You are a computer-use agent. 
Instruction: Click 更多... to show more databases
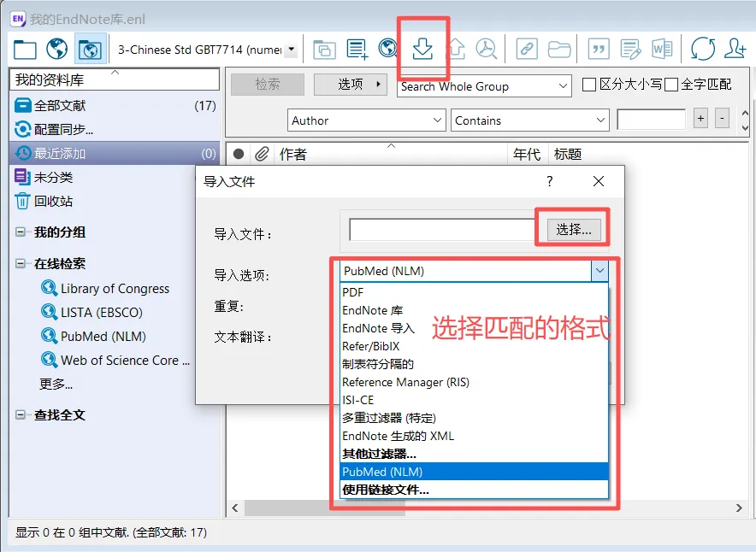click(56, 384)
